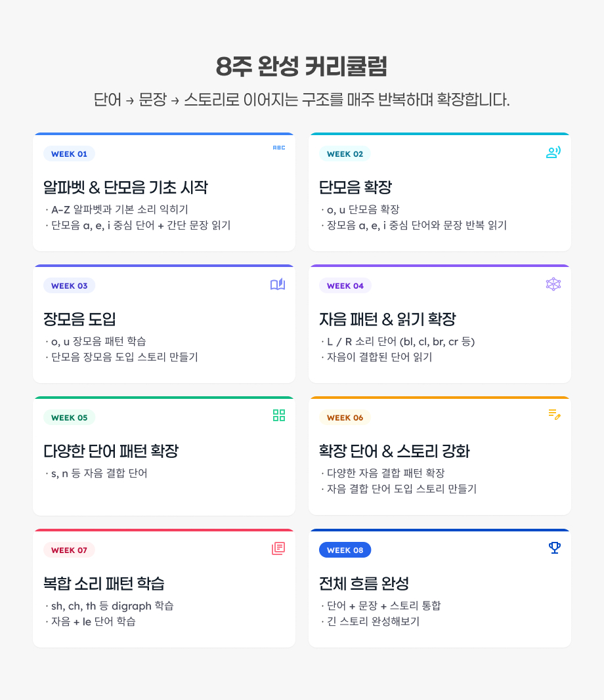Select the WEEK 01 badge

pyautogui.click(x=69, y=154)
